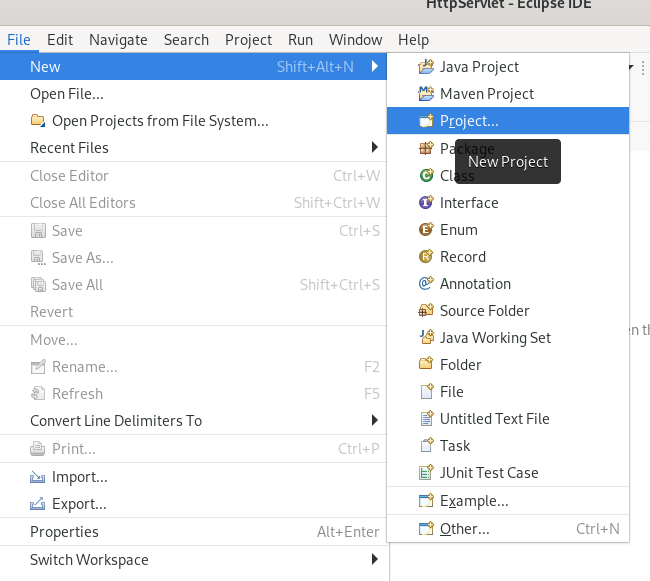This screenshot has height=581, width=650.
Task: Choose Annotation entry
Action: tap(508, 283)
